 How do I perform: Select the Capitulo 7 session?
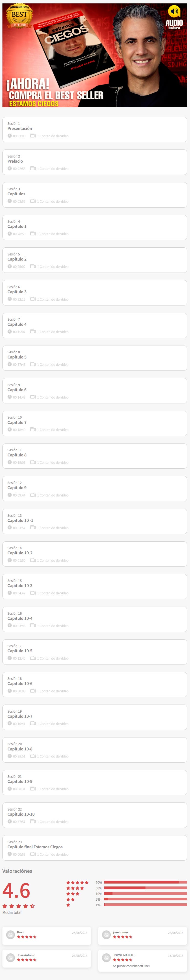[94, 423]
